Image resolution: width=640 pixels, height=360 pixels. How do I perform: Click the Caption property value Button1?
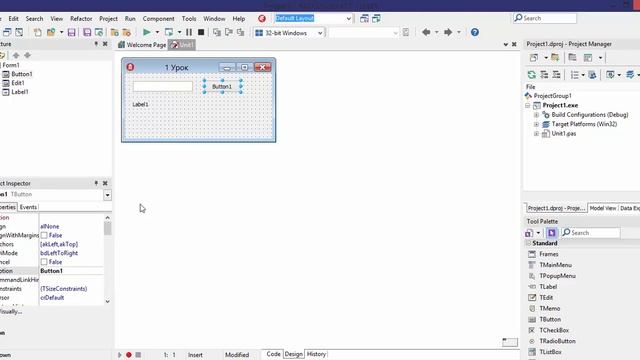tap(71, 271)
